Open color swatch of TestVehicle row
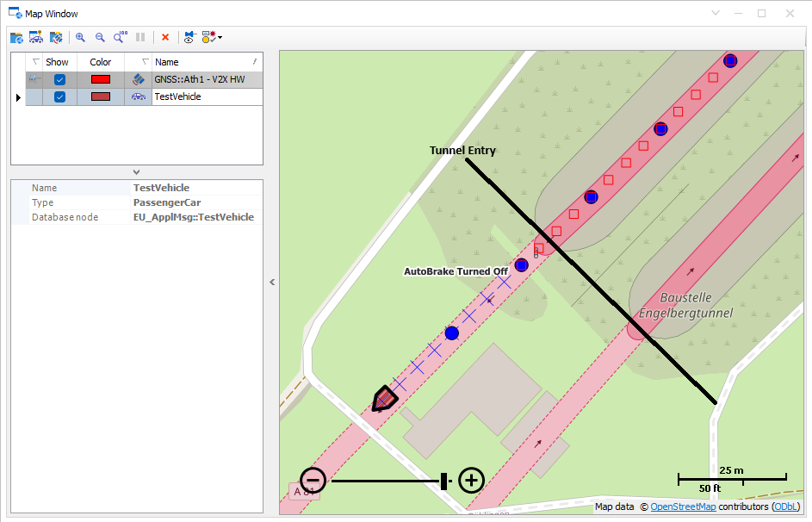 (101, 96)
